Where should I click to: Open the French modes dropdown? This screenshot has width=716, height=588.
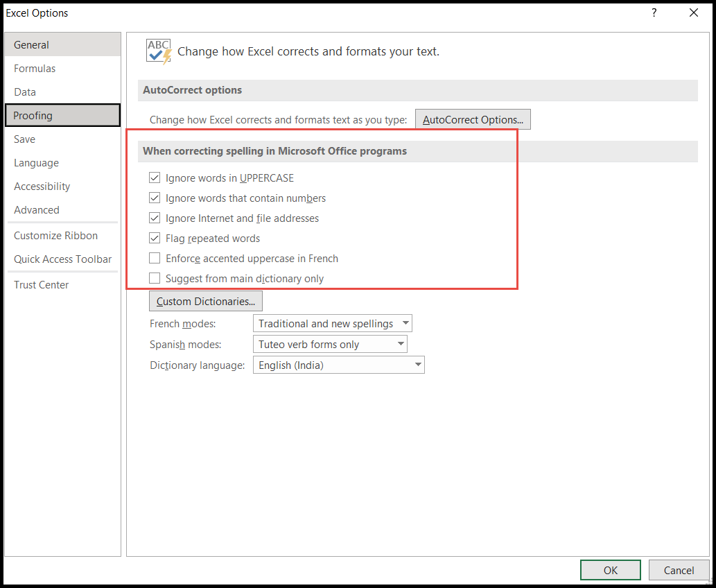pos(333,323)
